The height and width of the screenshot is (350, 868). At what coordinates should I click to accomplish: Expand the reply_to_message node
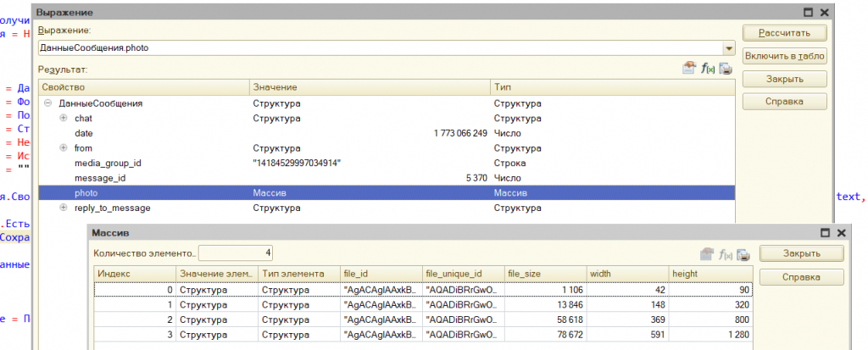(x=64, y=208)
